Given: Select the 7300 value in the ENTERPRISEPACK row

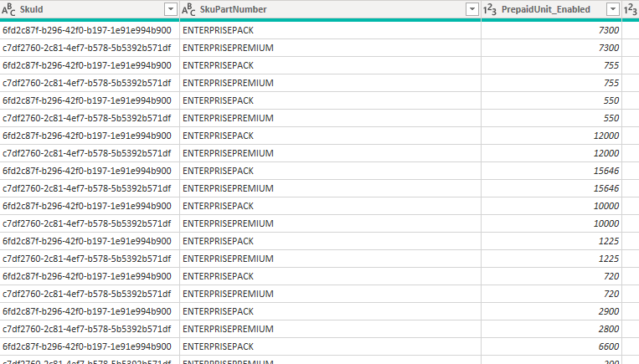Looking at the screenshot, I should (609, 30).
